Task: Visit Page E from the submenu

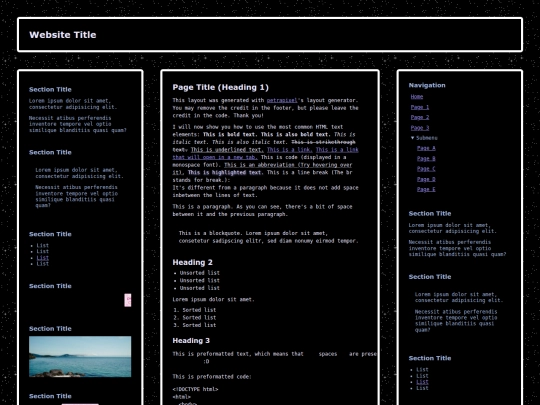Action: tap(426, 189)
